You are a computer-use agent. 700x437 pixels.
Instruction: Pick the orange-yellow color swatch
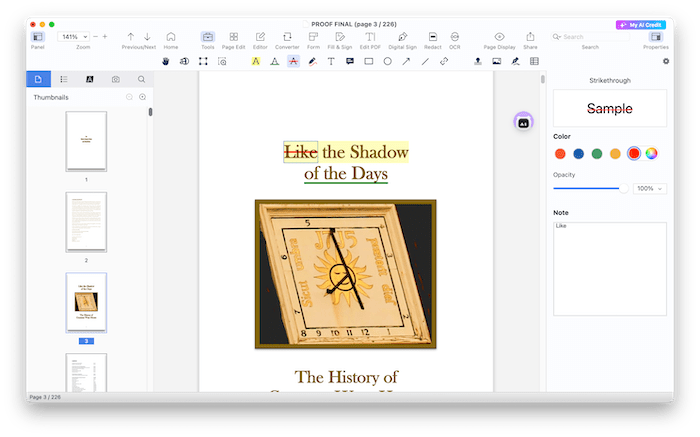[615, 154]
